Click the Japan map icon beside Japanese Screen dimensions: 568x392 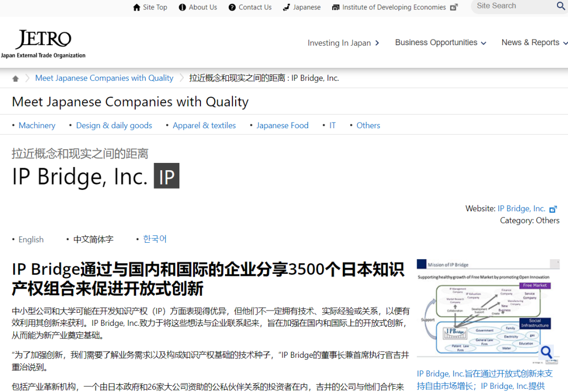[287, 7]
